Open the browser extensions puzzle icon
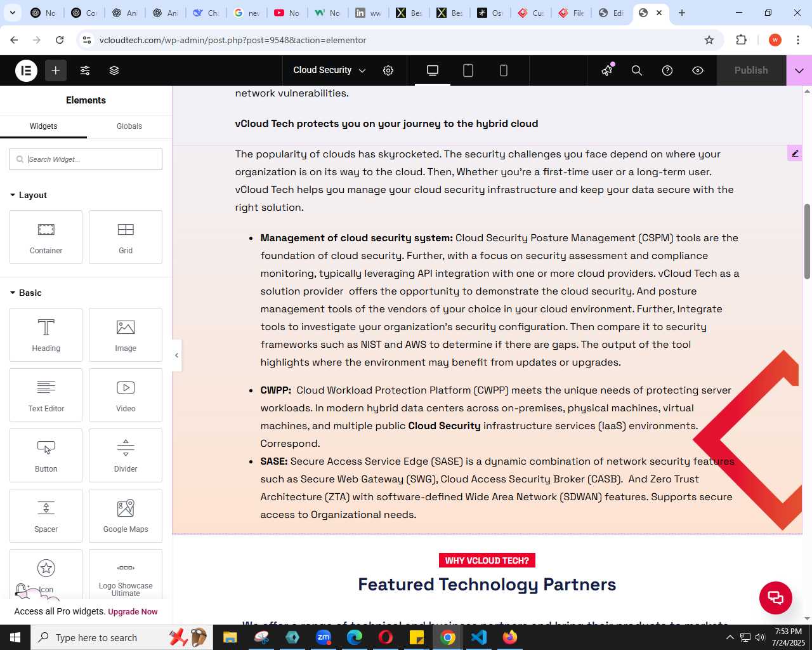812x650 pixels. 741,40
